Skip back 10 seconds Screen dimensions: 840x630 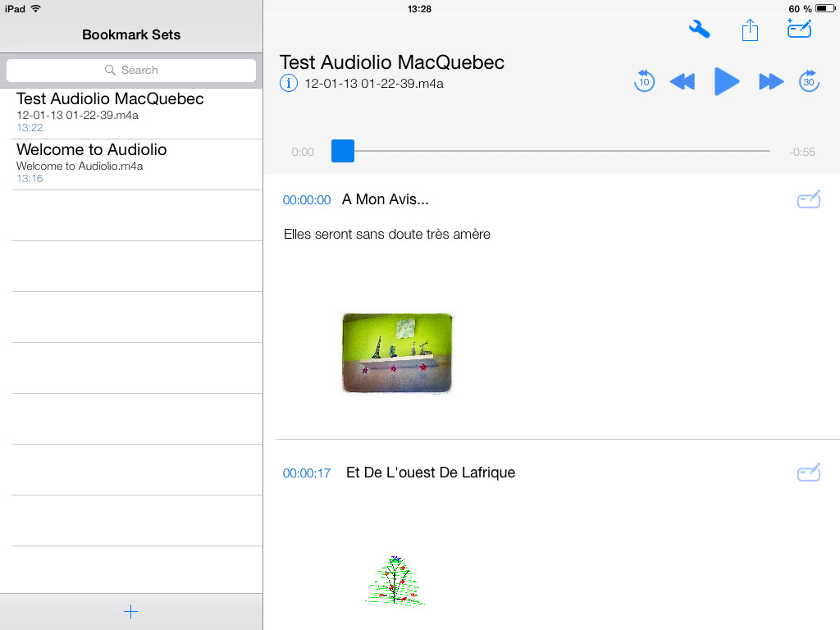click(x=644, y=81)
